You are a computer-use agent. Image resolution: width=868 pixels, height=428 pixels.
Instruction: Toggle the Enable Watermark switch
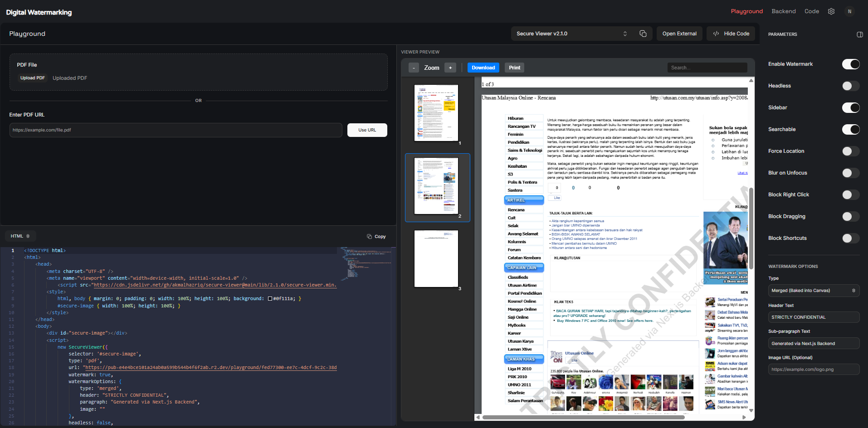click(851, 64)
